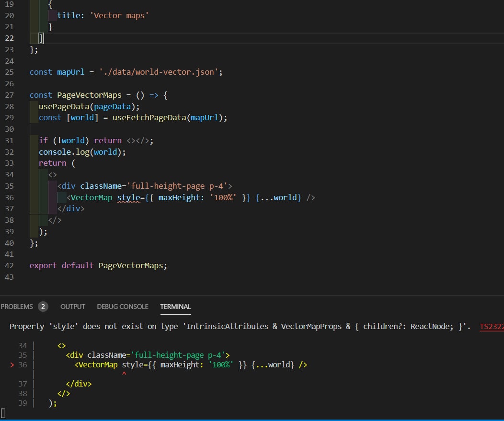Focus the TERMINAL tab
This screenshot has width=504, height=421.
(x=175, y=307)
